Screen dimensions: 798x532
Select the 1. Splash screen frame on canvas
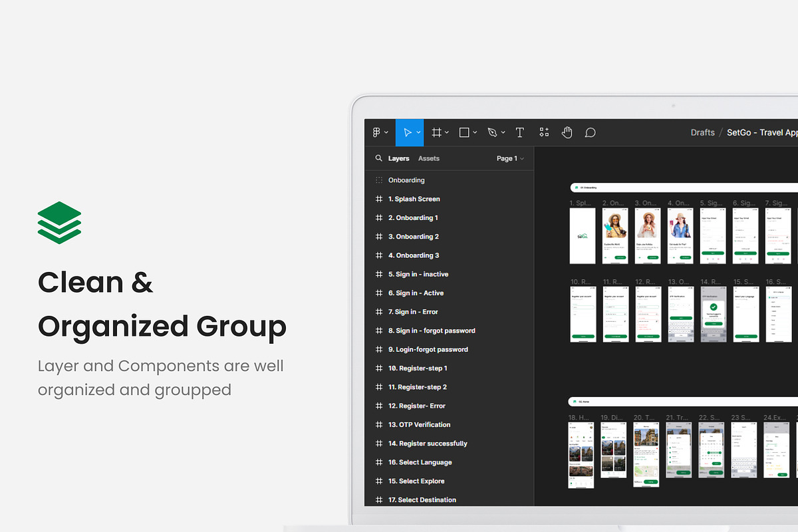583,236
